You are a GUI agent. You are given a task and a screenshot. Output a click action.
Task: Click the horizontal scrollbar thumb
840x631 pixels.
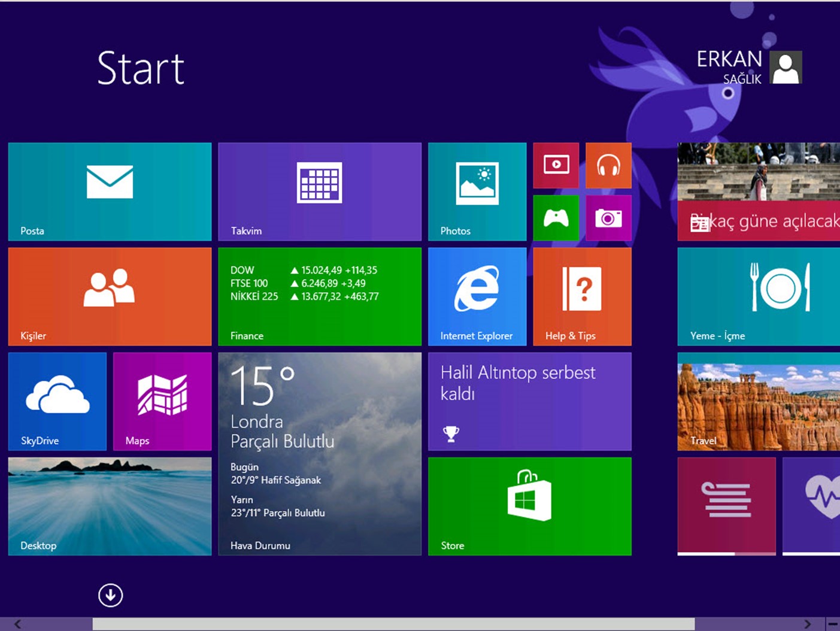click(393, 624)
